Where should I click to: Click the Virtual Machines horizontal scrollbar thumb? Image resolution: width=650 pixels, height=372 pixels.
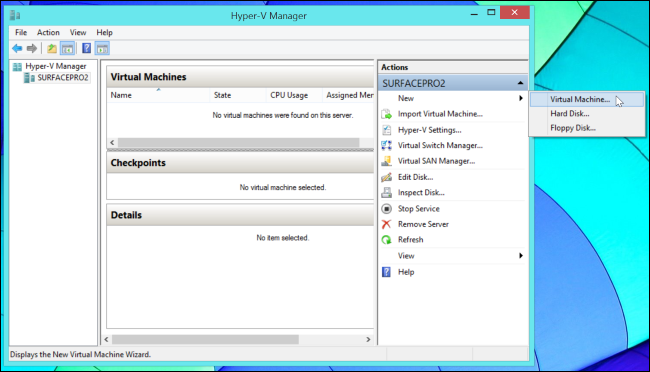click(239, 143)
